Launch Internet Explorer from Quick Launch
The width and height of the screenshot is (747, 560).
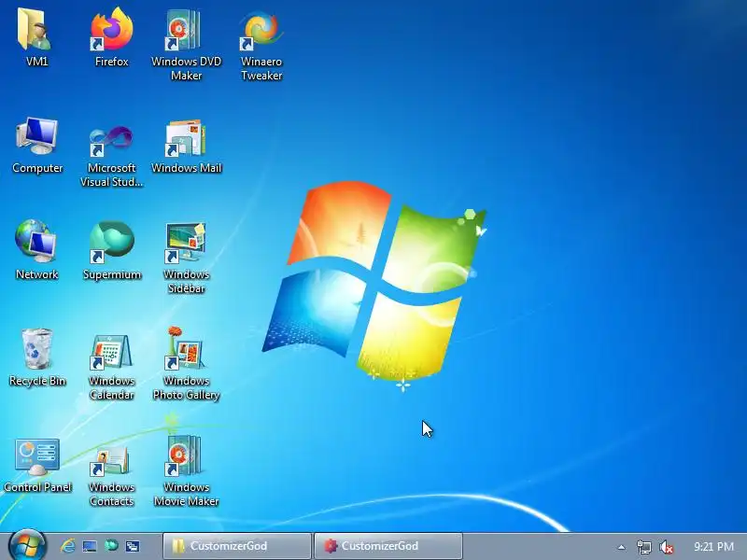pos(67,546)
